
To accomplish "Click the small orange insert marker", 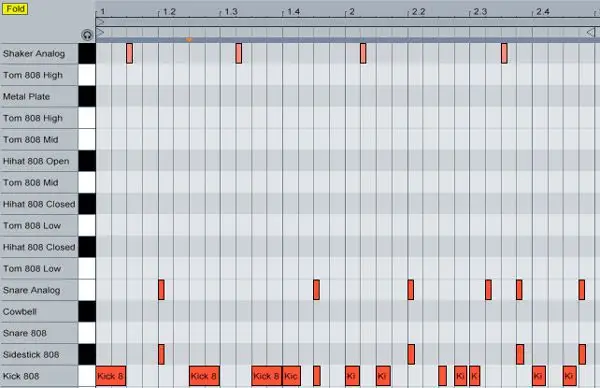I will tap(189, 39).
